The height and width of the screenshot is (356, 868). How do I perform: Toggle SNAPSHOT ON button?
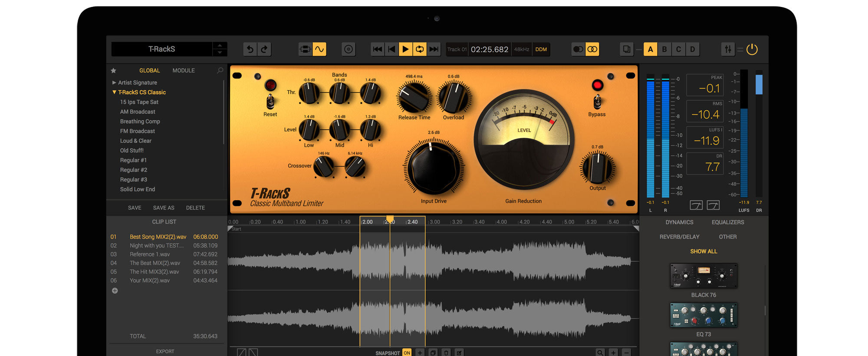[x=407, y=353]
